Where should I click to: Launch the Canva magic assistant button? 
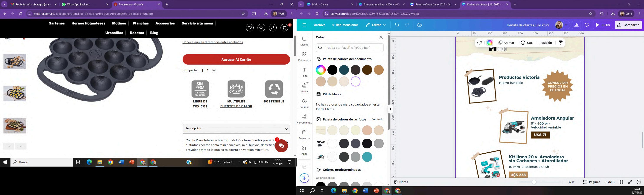(304, 178)
